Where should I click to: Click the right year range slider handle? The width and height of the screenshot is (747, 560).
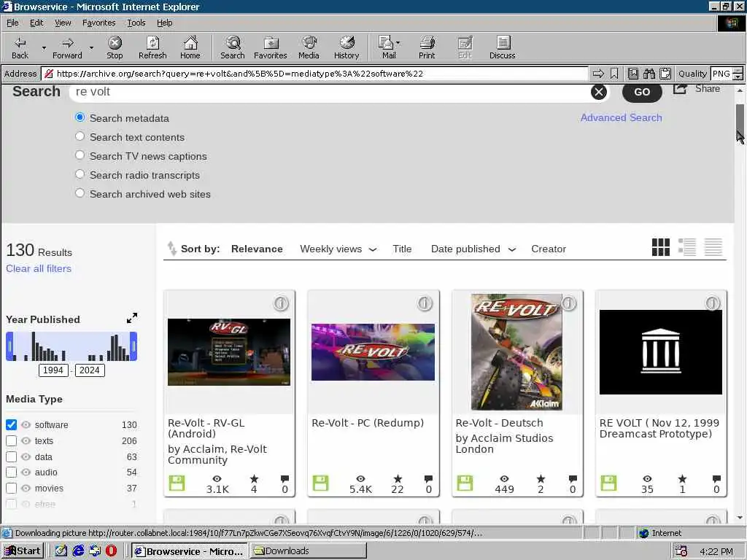pos(133,346)
